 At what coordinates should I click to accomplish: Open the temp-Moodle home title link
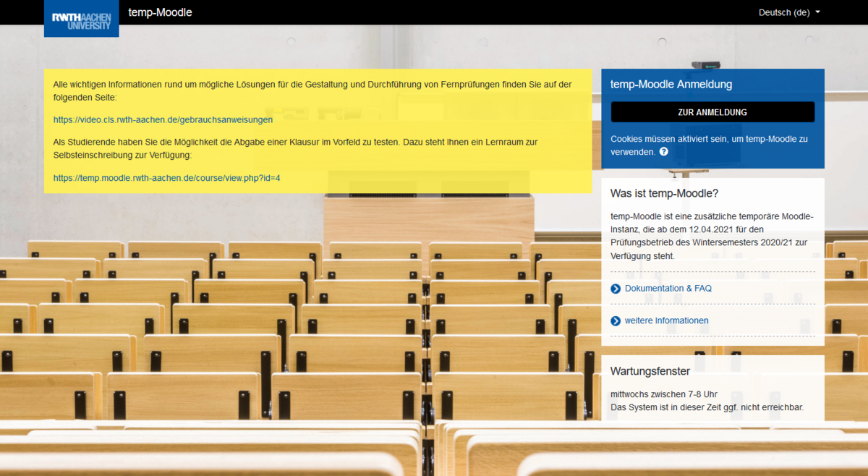(160, 12)
